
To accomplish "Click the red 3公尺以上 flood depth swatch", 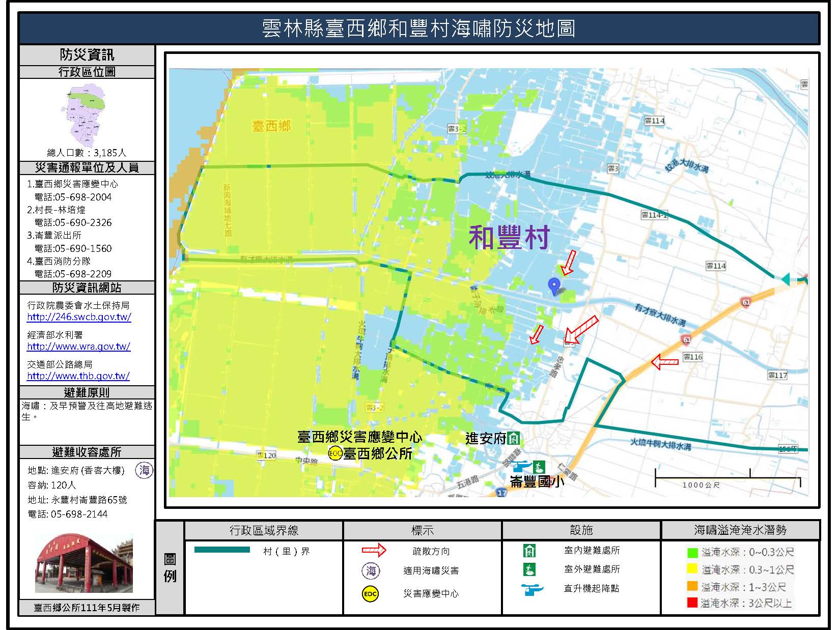I will [x=692, y=603].
